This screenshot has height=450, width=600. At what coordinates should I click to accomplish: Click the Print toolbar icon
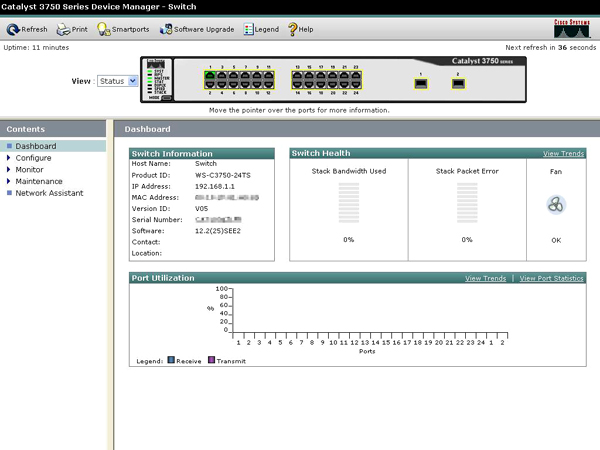click(x=63, y=29)
